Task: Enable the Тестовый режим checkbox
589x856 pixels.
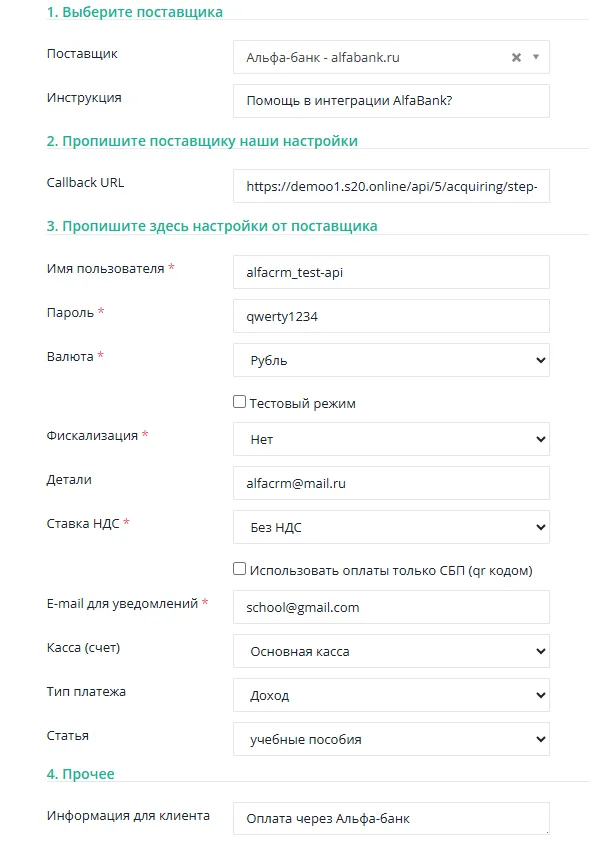Action: tap(239, 402)
